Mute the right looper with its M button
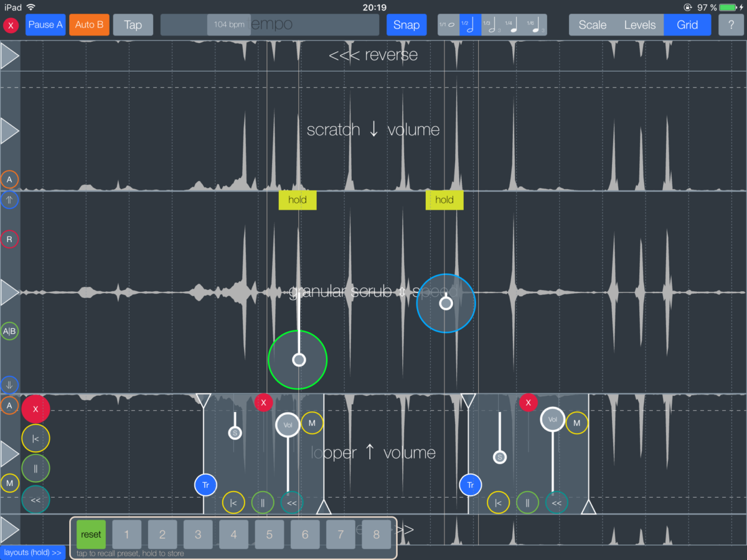 pyautogui.click(x=576, y=423)
